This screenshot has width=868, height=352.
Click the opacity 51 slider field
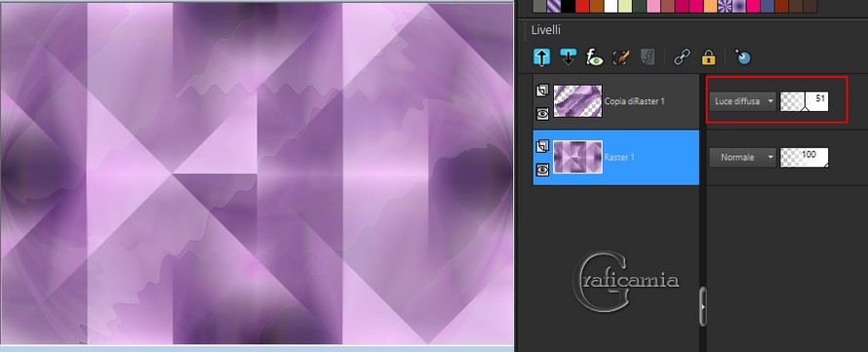click(x=805, y=101)
